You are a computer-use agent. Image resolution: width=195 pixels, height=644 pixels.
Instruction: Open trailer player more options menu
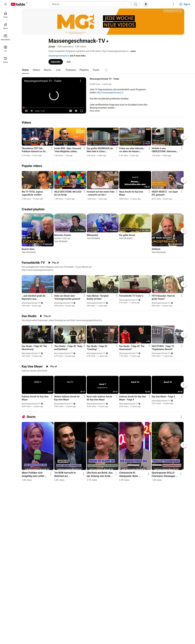tap(80, 81)
